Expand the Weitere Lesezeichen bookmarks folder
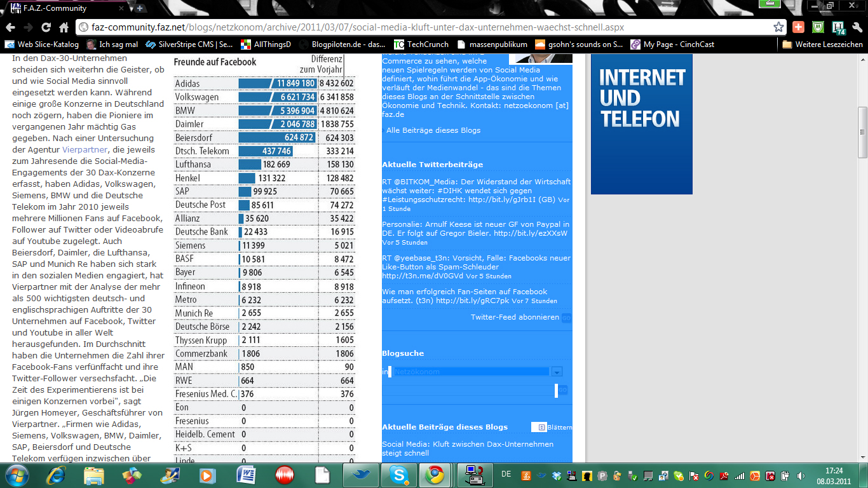 pos(822,44)
